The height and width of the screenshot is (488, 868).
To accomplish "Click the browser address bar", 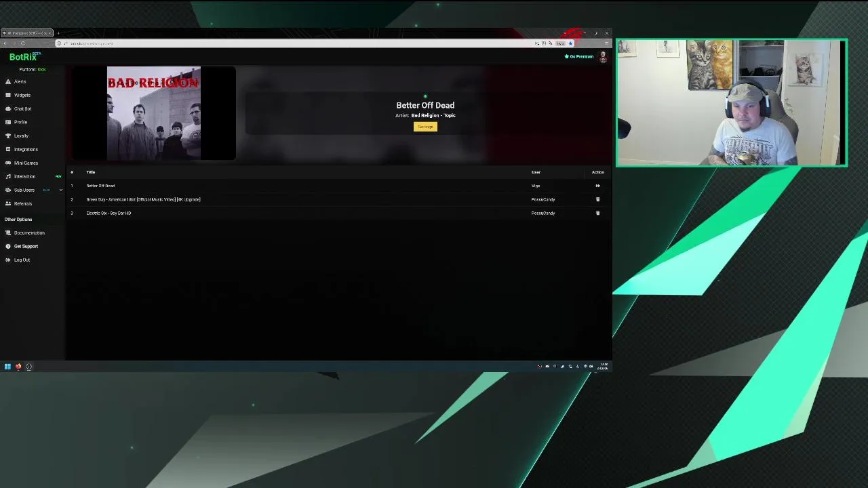I will 298,43.
